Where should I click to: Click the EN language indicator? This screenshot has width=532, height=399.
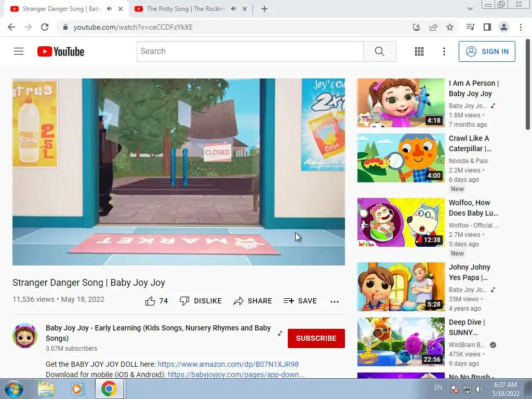[x=438, y=388]
